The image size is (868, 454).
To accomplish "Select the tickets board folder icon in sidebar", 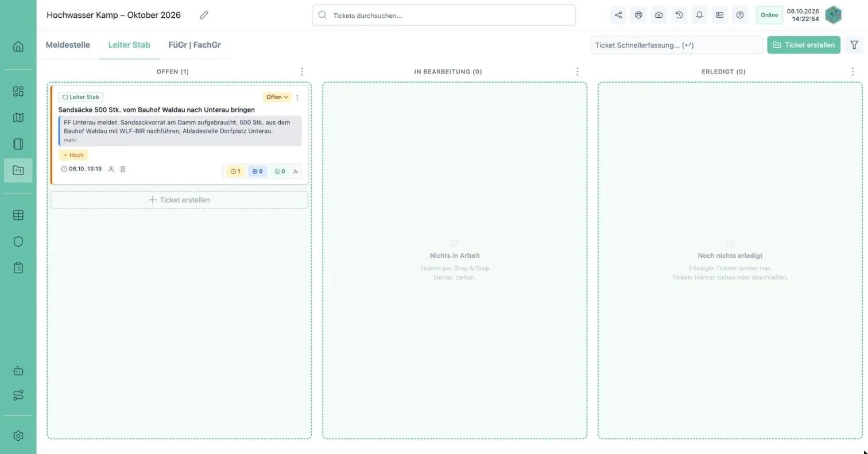I will pos(18,170).
